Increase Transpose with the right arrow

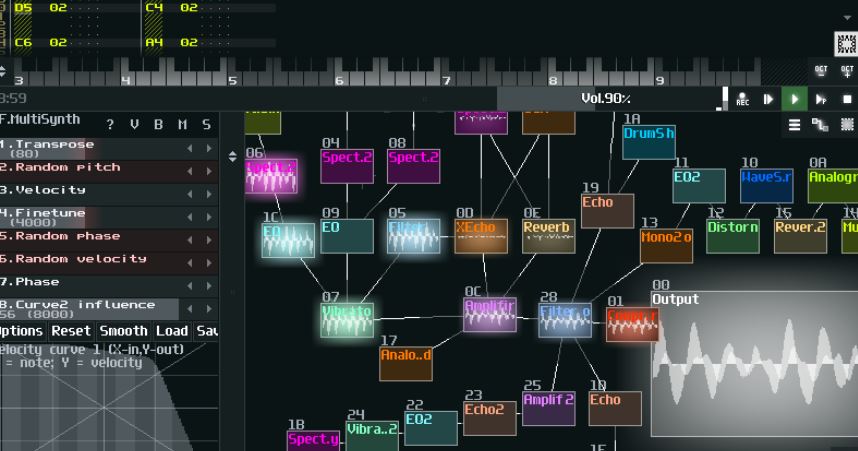(x=209, y=148)
